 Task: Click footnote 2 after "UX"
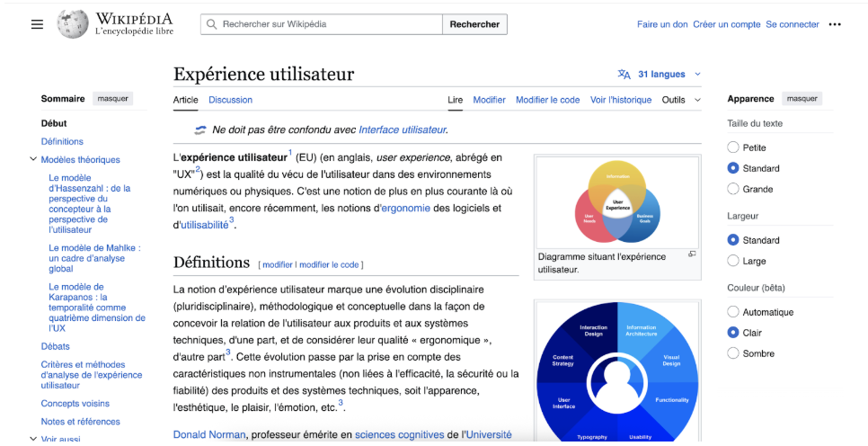click(x=197, y=170)
